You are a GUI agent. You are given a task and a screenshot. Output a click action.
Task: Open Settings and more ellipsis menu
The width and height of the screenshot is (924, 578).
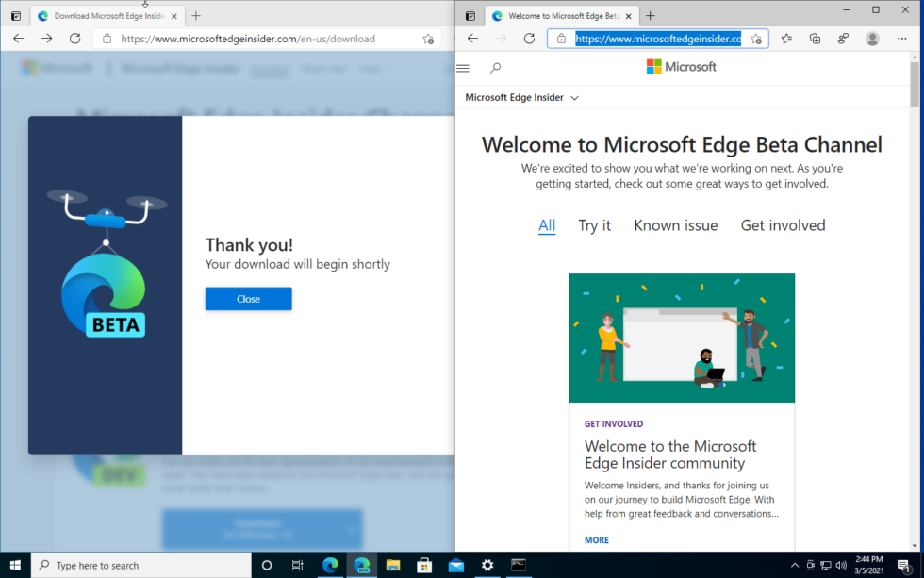[901, 39]
